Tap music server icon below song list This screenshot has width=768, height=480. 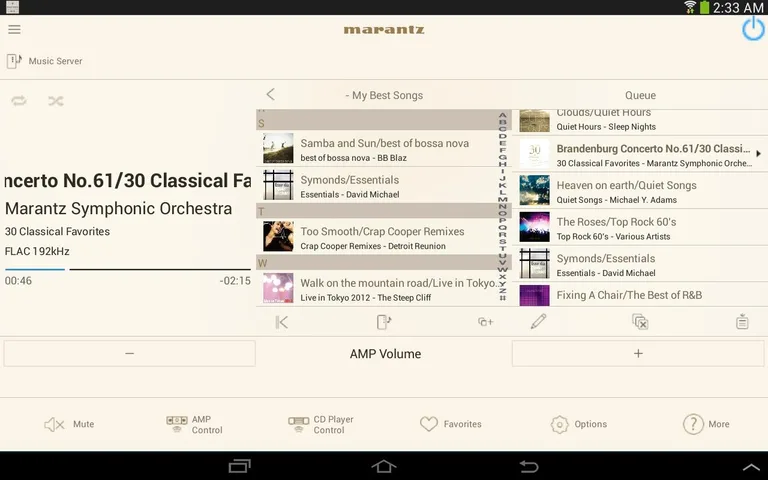click(384, 322)
